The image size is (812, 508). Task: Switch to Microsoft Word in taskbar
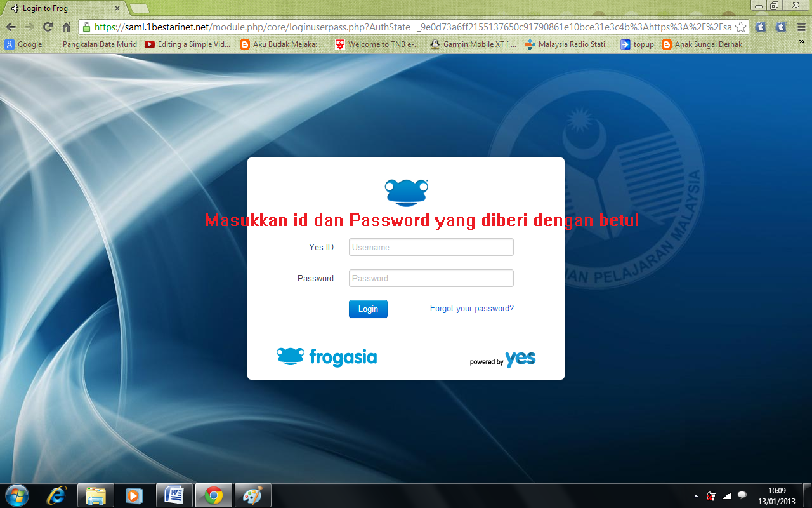coord(174,495)
